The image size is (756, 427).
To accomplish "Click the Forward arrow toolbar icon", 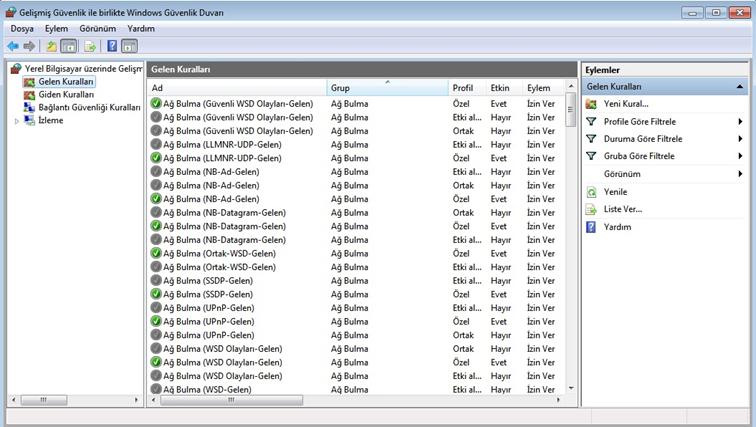I will (x=29, y=46).
